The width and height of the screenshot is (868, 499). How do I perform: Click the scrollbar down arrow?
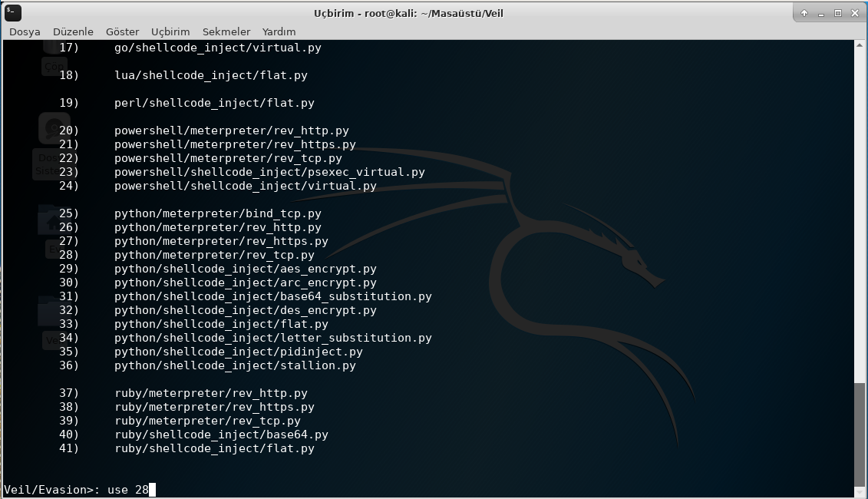[x=860, y=492]
